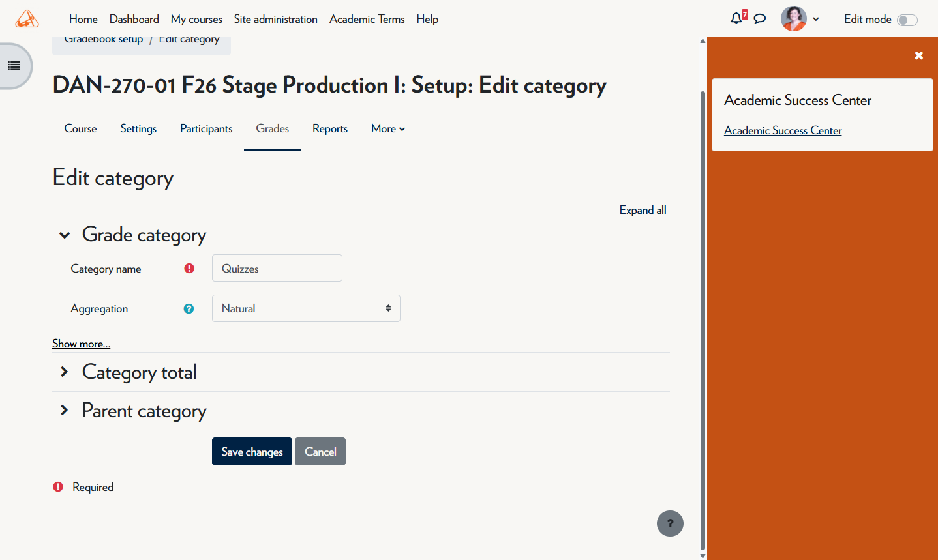
Task: Expand the Parent category section
Action: (x=64, y=410)
